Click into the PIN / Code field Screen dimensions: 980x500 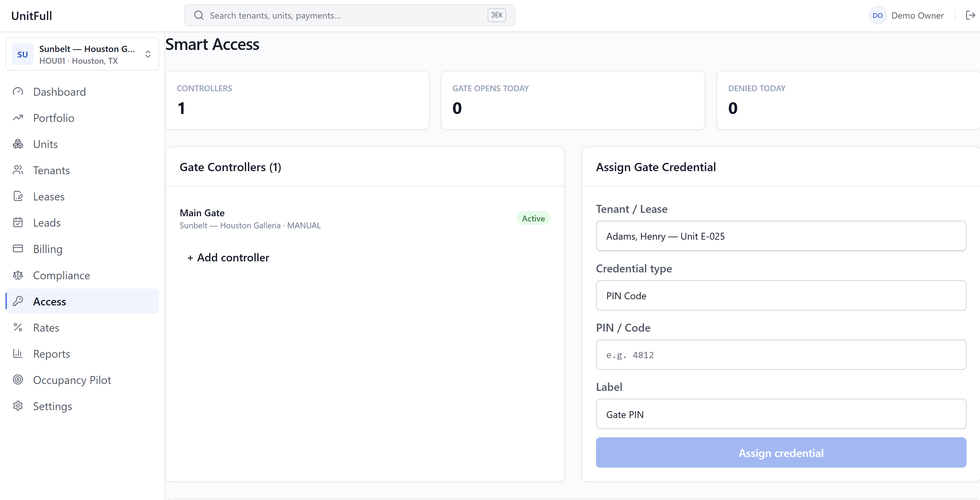[x=781, y=355]
